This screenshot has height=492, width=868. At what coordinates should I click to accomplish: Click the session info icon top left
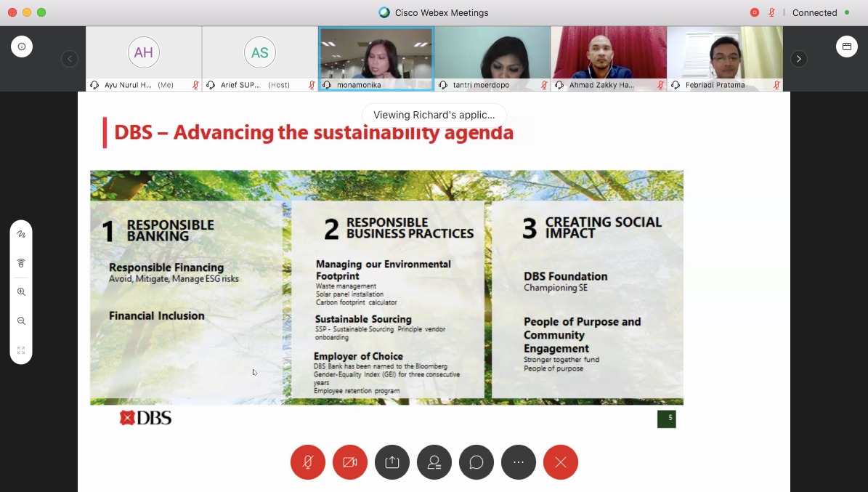(22, 46)
